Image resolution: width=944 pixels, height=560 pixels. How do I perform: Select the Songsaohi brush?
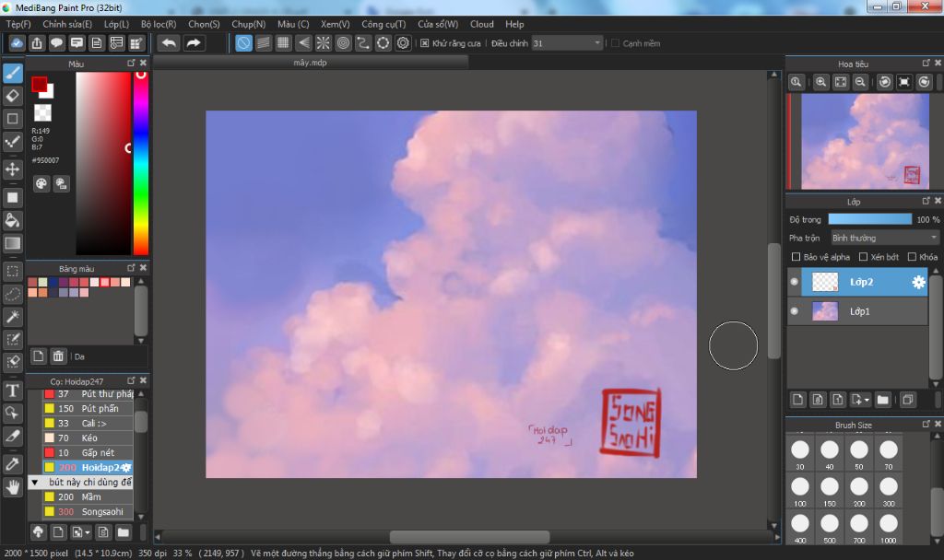tap(88, 511)
